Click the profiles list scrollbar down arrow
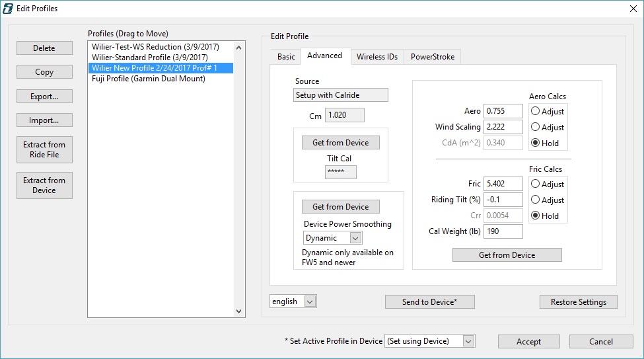Image resolution: width=644 pixels, height=359 pixels. [x=239, y=311]
